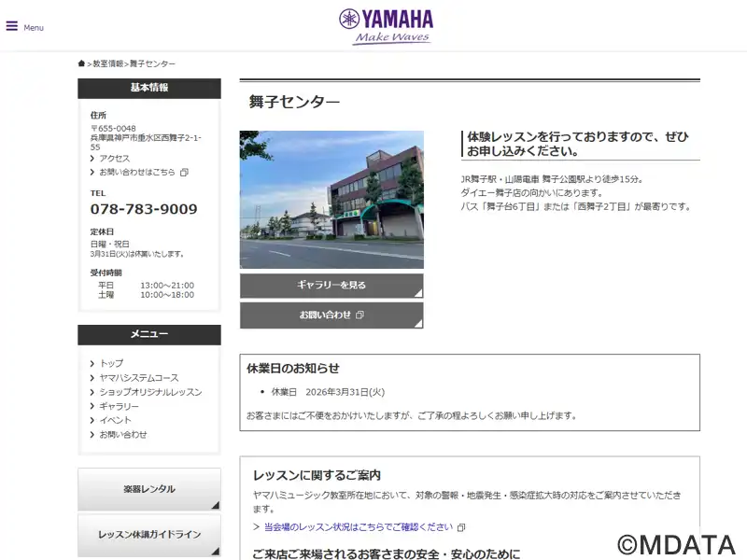Viewport: 747px width, 560px height.
Task: Click the chevron beside アクセス
Action: click(92, 158)
